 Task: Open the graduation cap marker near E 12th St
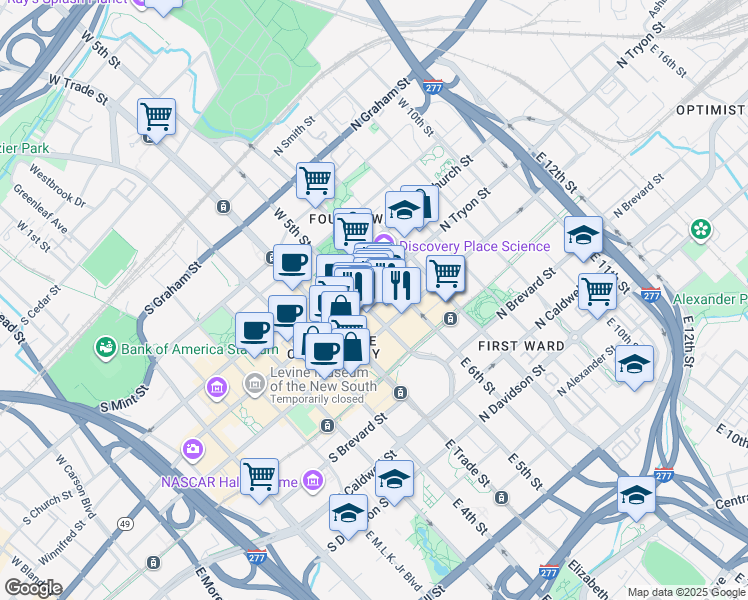(x=583, y=236)
